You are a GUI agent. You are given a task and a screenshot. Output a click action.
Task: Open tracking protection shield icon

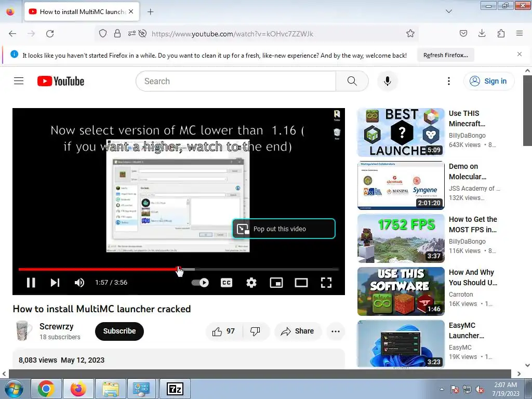point(103,33)
